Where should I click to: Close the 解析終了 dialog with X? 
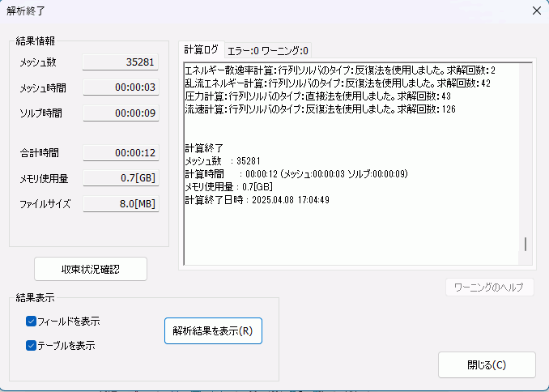[535, 11]
